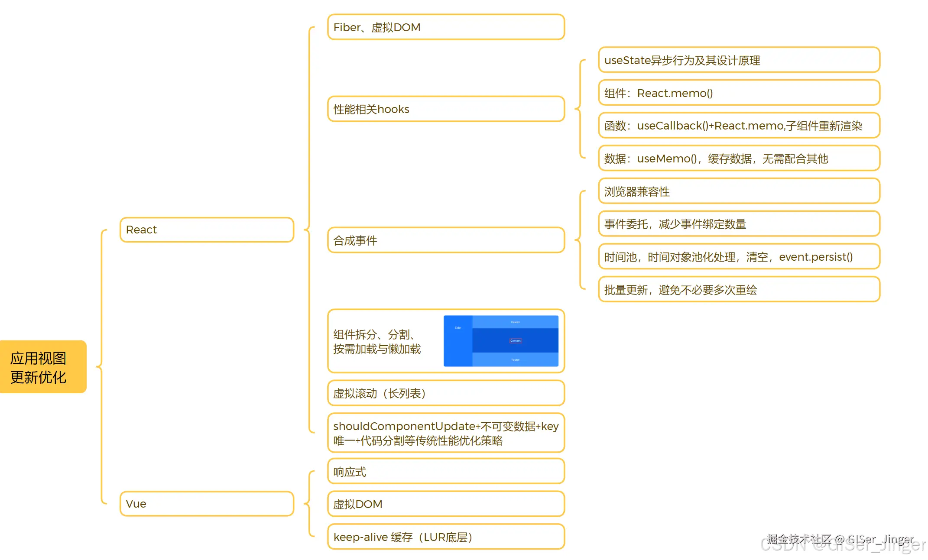928x560 pixels.
Task: Select the Fiber、虚拟DOM node
Action: tap(445, 27)
